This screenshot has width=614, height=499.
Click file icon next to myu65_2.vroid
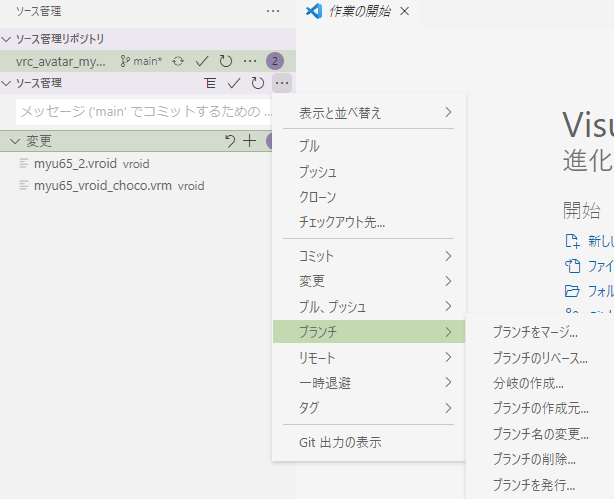(x=24, y=163)
